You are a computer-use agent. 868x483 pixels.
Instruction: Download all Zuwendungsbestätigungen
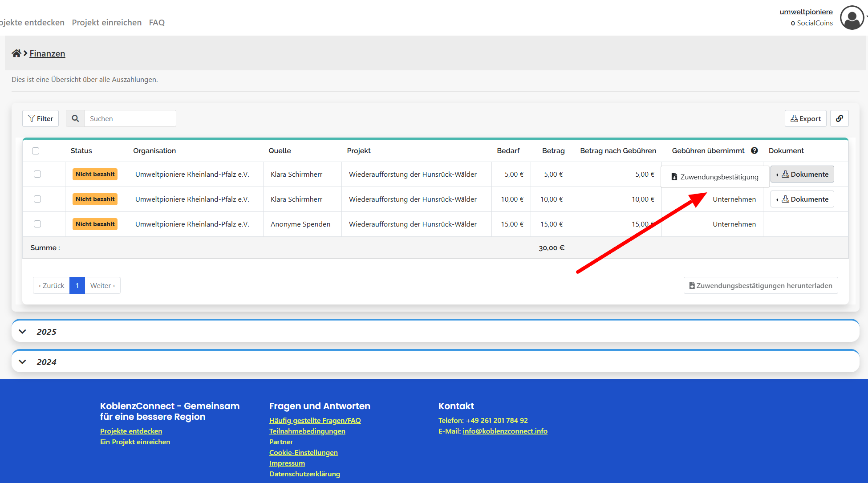[760, 285]
